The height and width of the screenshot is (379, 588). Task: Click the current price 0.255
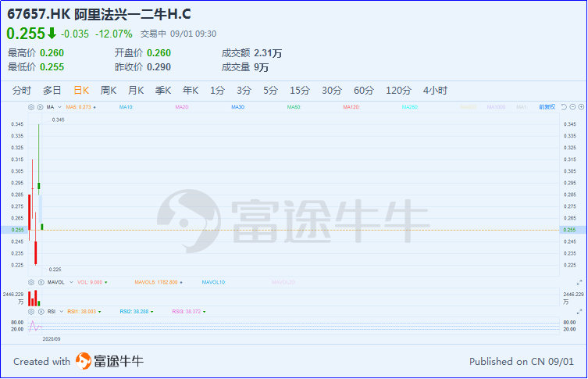26,34
